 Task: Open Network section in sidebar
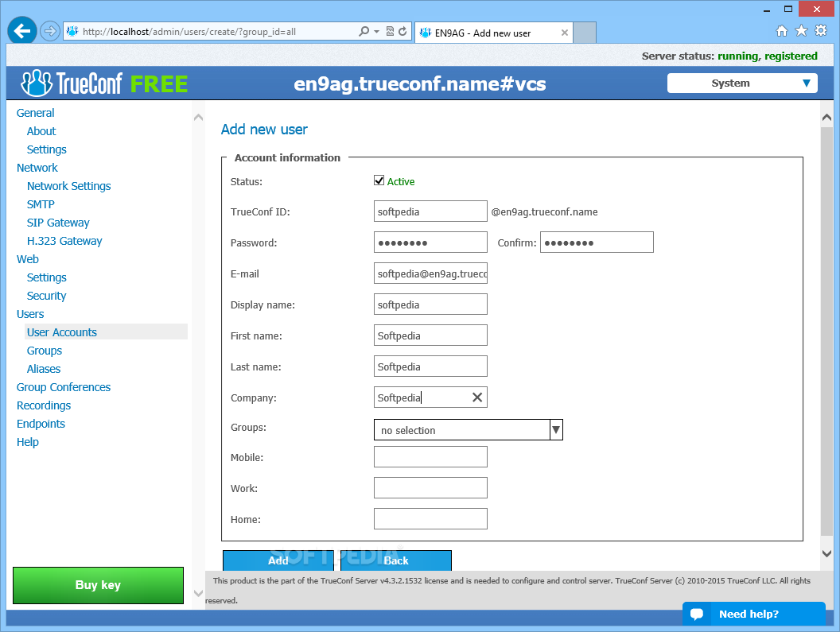[37, 168]
